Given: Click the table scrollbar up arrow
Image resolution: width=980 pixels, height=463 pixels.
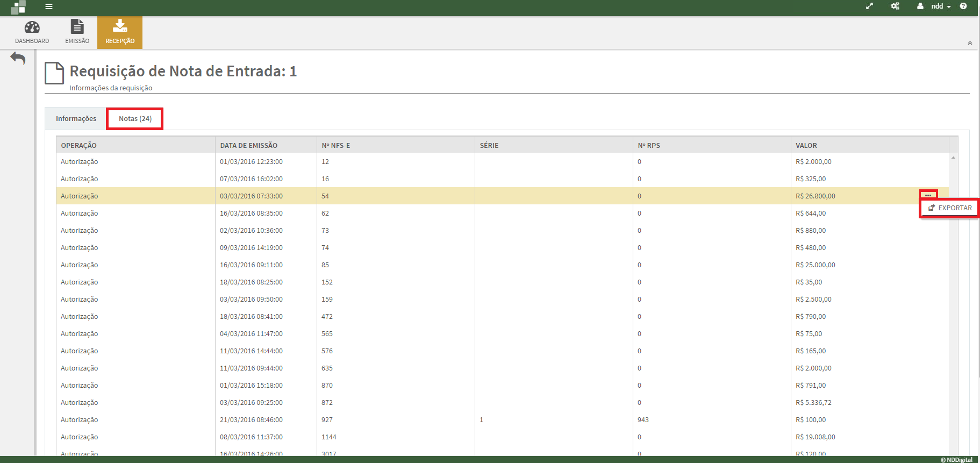Looking at the screenshot, I should click(x=953, y=158).
